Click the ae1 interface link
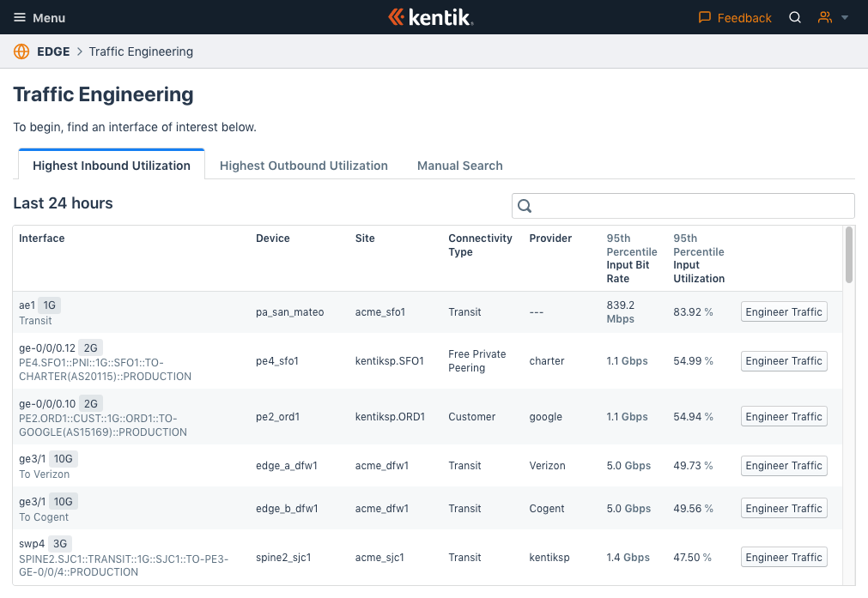 (x=26, y=305)
